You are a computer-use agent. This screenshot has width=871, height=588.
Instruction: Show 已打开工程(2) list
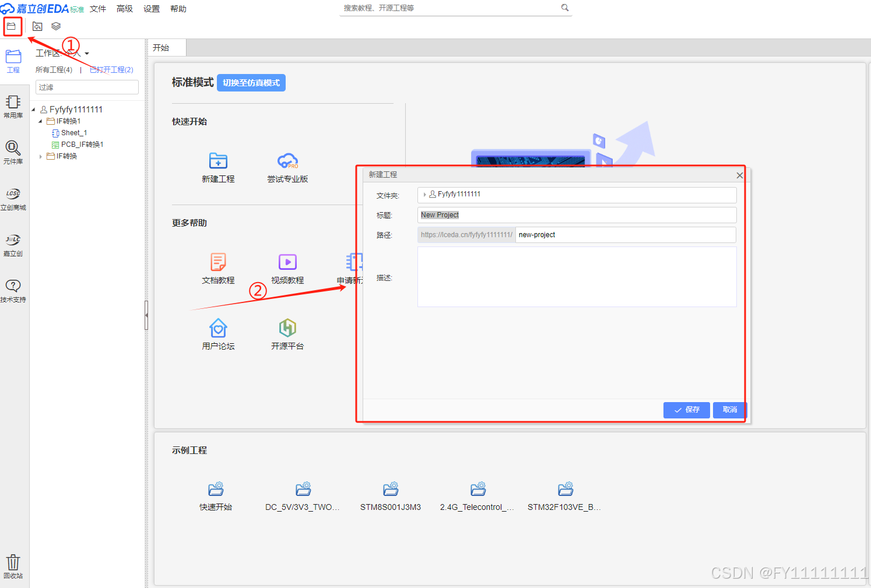[x=111, y=70]
